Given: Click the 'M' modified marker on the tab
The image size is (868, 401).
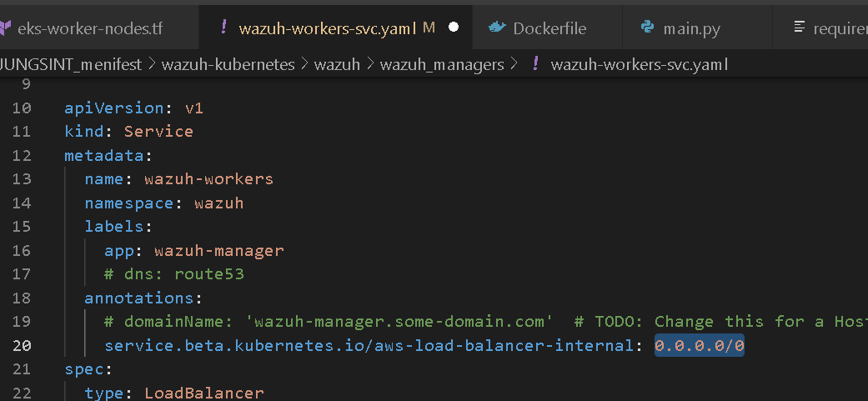Looking at the screenshot, I should pyautogui.click(x=429, y=28).
